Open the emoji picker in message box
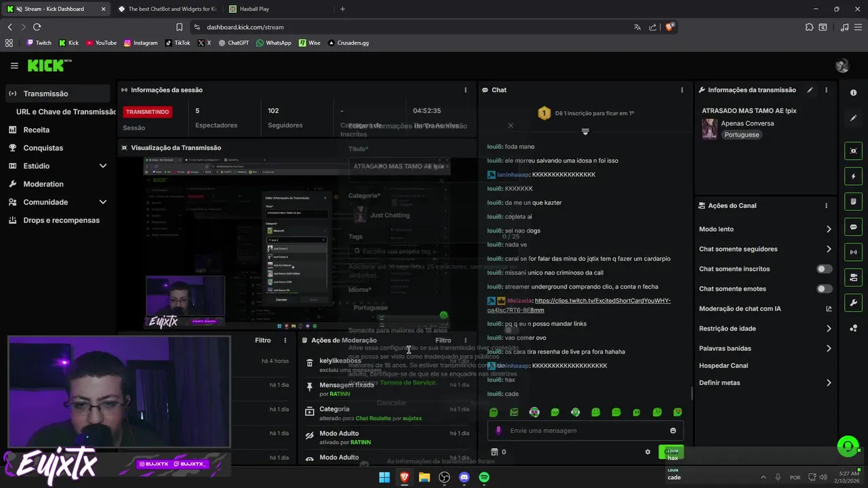Screen dimensions: 868x488 pos(673,430)
